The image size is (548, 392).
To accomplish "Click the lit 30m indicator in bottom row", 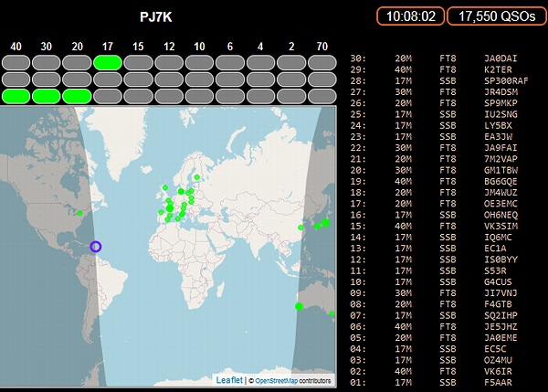I will [47, 97].
